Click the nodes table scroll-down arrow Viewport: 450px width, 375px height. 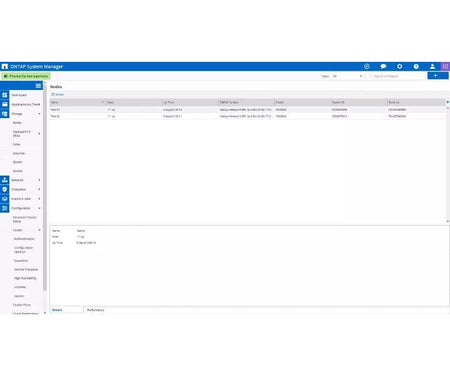tap(447, 221)
